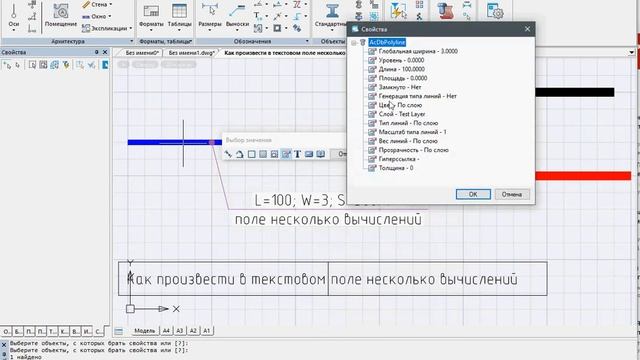Close the docked Свойства panel
Image resolution: width=640 pixels, height=360 pixels.
point(105,52)
